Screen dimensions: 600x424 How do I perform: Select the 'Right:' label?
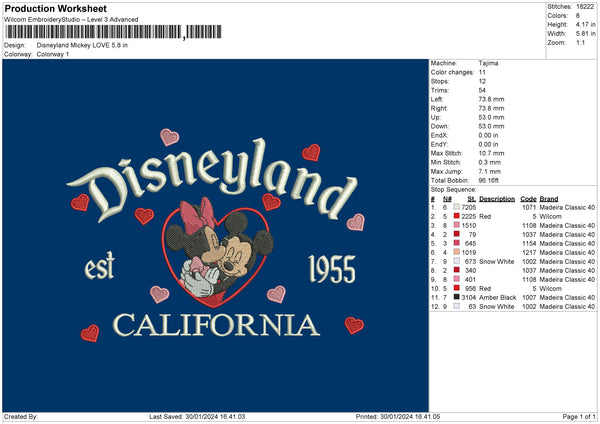click(439, 108)
